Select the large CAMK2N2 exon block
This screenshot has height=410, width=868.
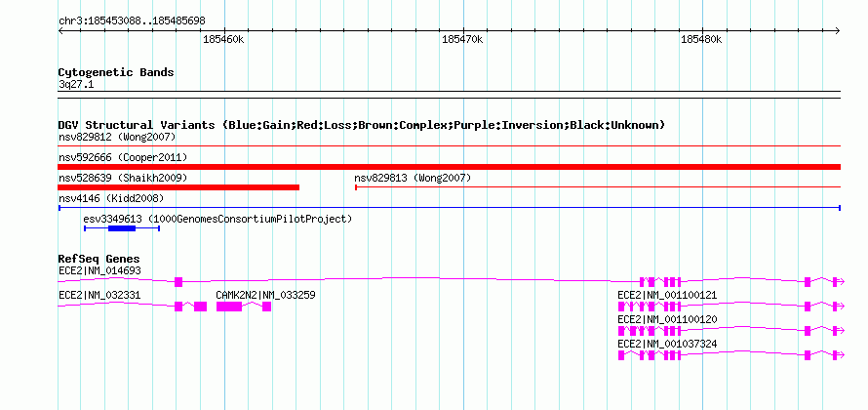pyautogui.click(x=229, y=307)
